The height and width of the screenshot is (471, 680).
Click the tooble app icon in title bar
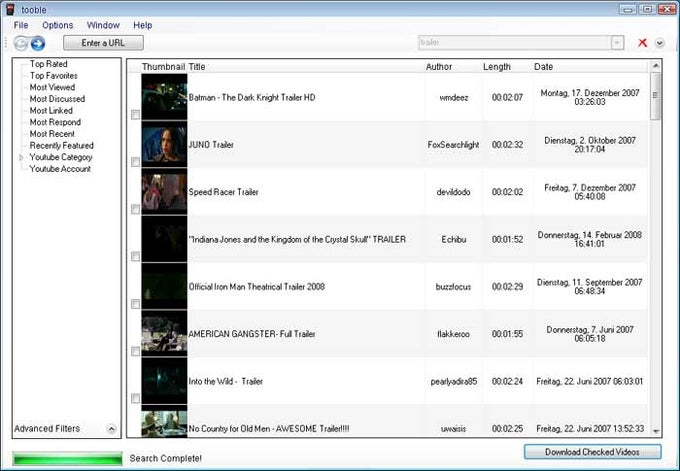tap(10, 9)
